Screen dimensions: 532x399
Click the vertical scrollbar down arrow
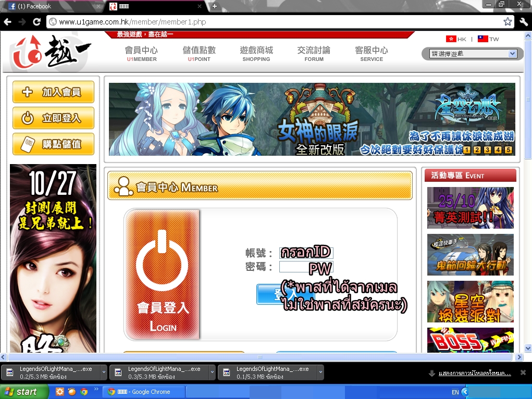tap(528, 348)
